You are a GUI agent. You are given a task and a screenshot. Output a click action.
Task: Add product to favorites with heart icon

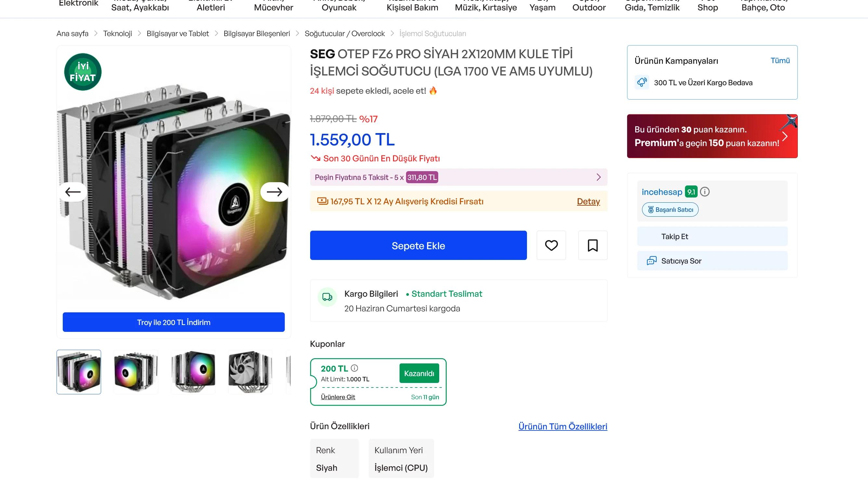(551, 245)
